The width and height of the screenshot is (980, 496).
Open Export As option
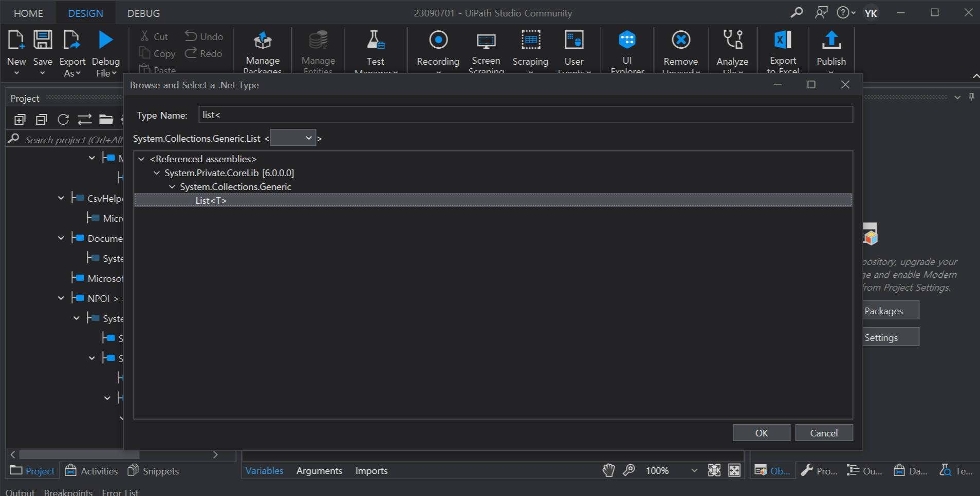[72, 67]
